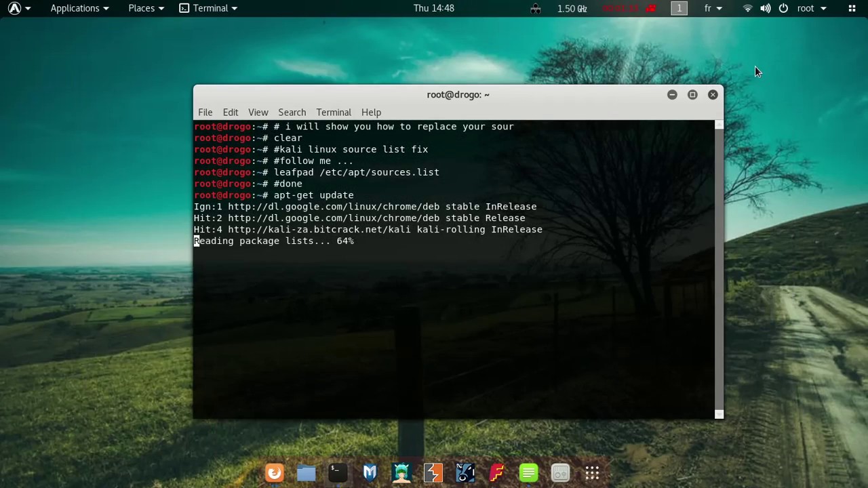Image resolution: width=868 pixels, height=488 pixels.
Task: Open the Terminal menu in window menubar
Action: (334, 113)
